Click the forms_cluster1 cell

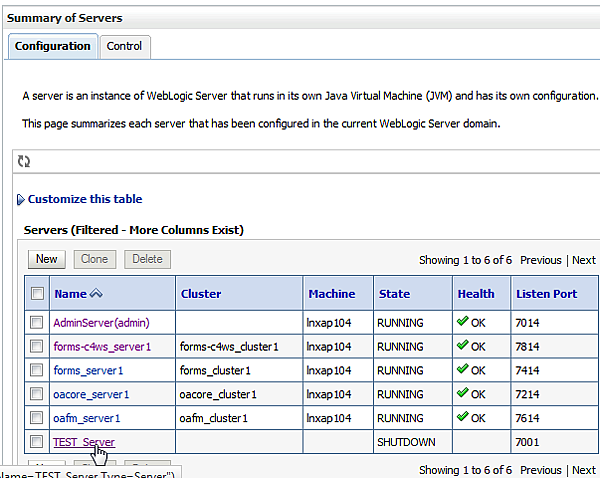point(239,370)
